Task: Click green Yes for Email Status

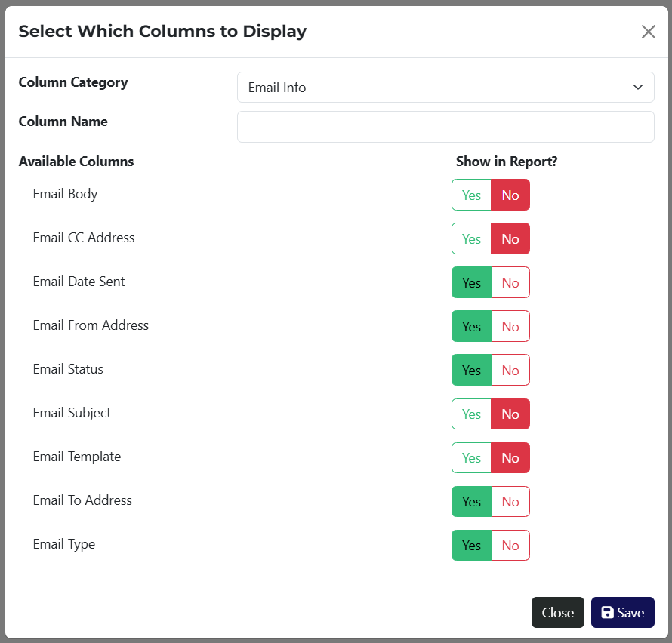Action: coord(471,370)
